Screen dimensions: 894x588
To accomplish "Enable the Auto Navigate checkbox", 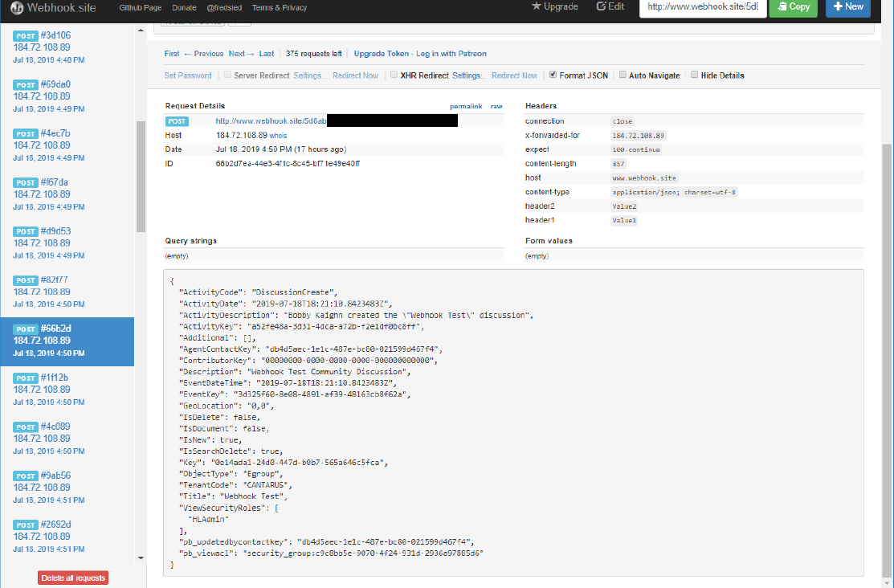I will click(x=623, y=75).
